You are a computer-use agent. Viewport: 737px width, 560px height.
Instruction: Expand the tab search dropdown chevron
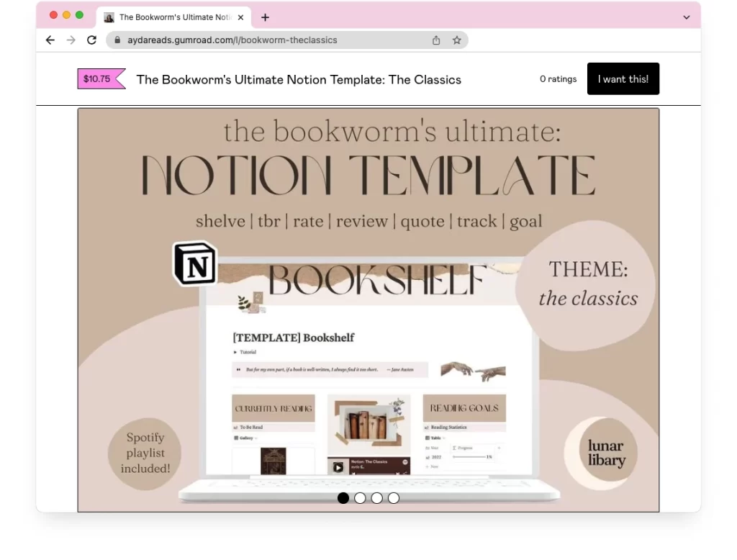(686, 17)
